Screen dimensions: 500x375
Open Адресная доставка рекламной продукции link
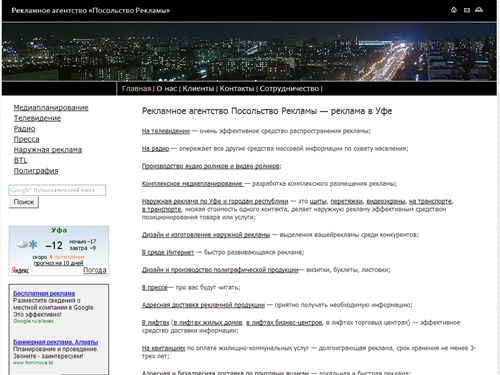click(x=203, y=305)
